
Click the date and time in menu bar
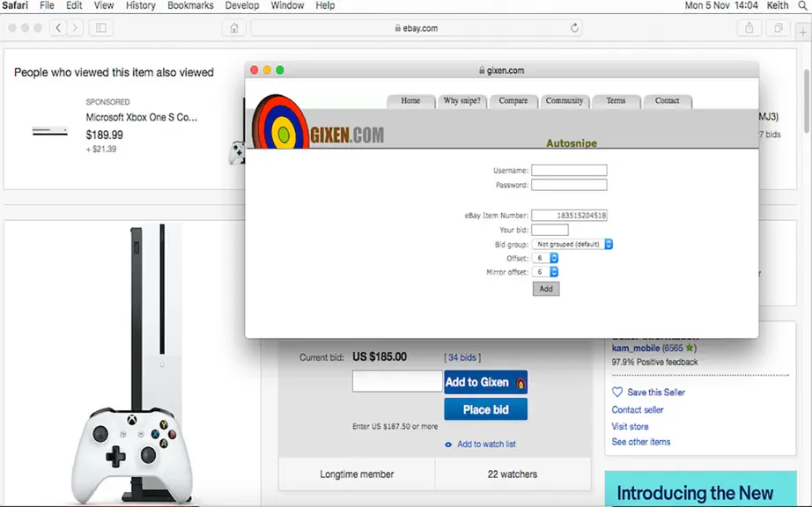721,5
